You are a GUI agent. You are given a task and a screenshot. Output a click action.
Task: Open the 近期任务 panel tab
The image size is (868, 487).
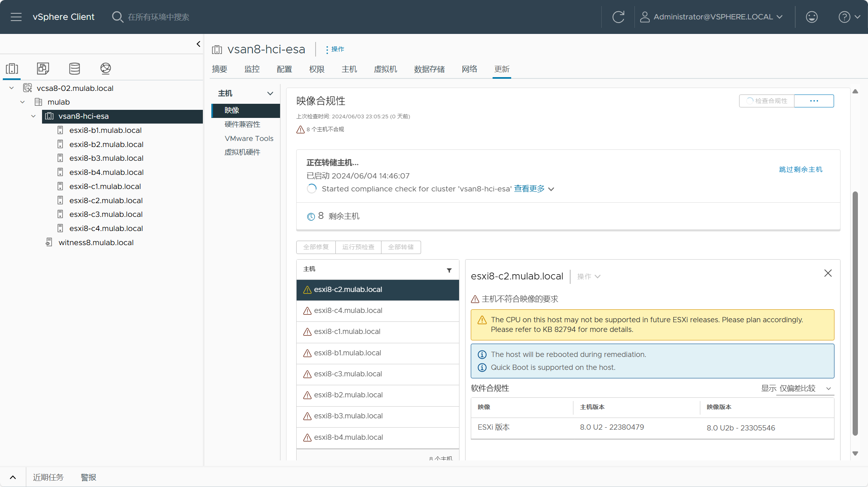click(48, 477)
